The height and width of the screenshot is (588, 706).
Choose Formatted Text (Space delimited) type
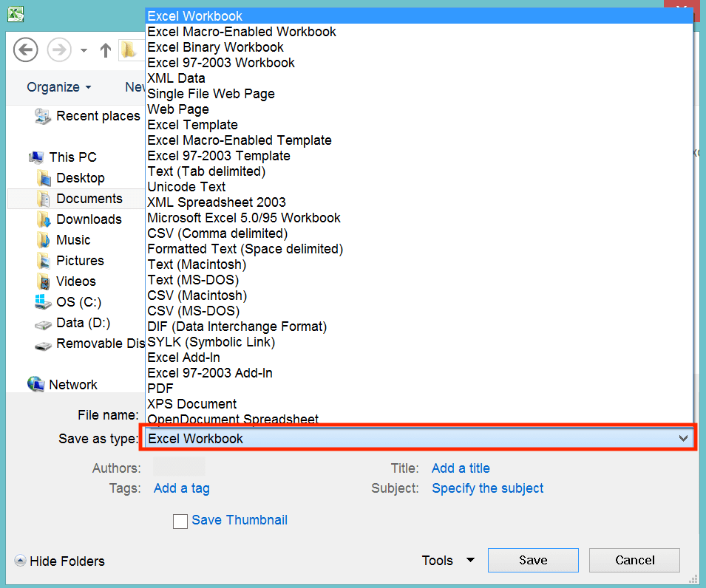coord(420,249)
